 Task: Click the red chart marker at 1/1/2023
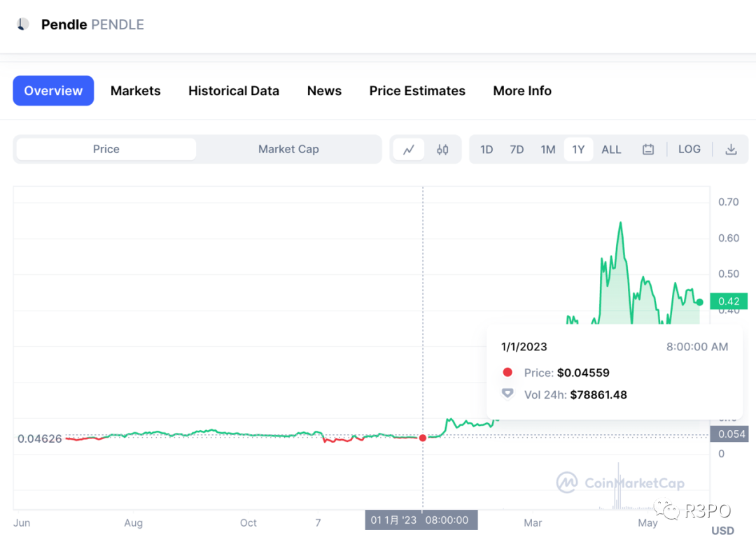(x=423, y=438)
